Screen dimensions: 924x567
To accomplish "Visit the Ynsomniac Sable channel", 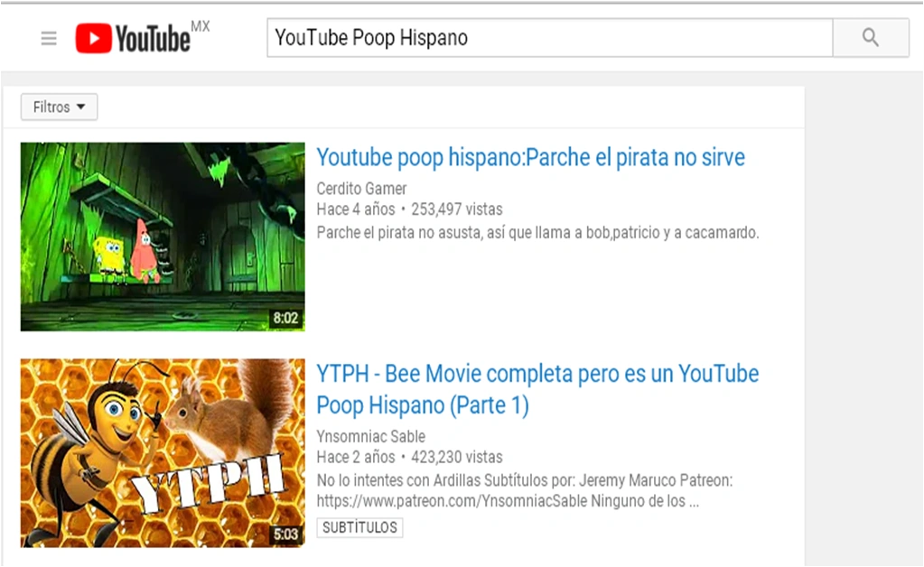I will coord(370,436).
